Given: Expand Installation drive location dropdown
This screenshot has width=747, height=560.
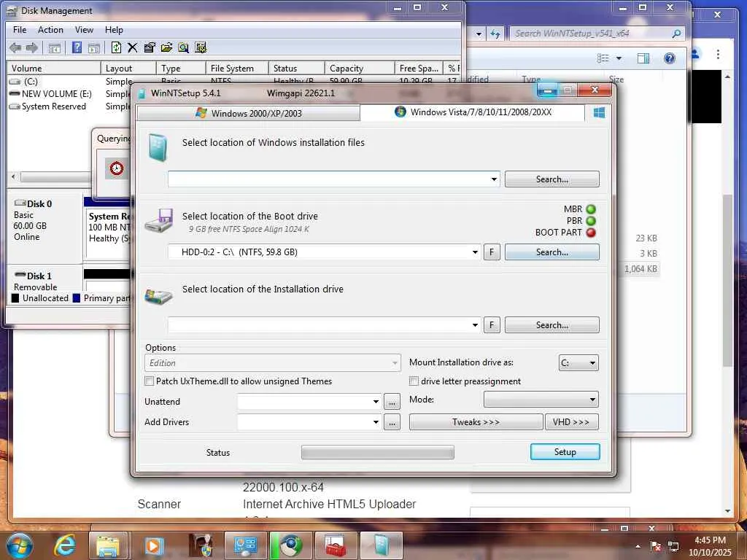Looking at the screenshot, I should pos(475,325).
